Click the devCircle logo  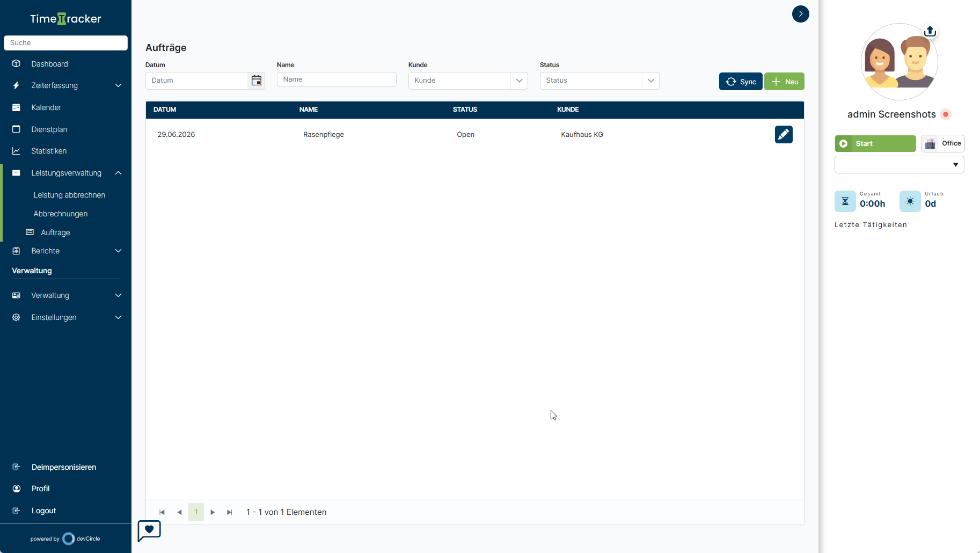point(82,539)
